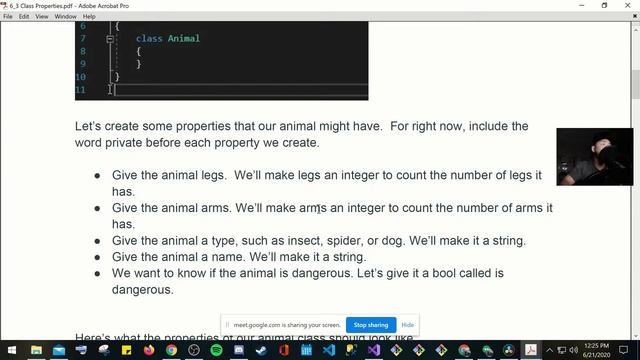Click the line "Let's create some properties"
This screenshot has height=360, width=640.
[301, 126]
